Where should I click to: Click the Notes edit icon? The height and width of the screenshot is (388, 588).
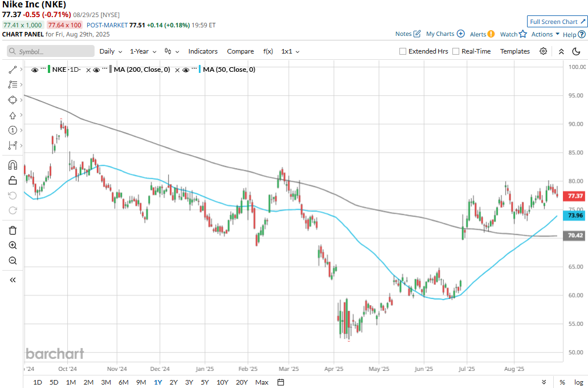[417, 34]
